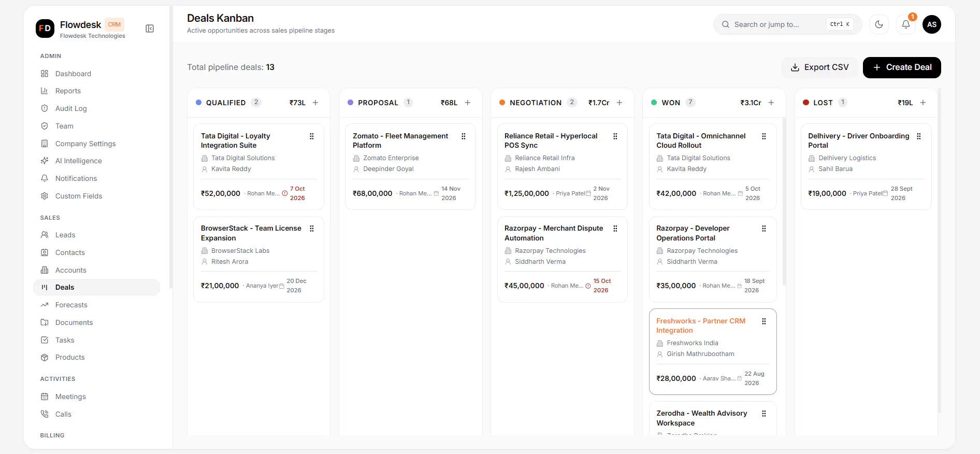Add a deal to Qualified column
Viewport: 980px width, 454px height.
point(315,103)
